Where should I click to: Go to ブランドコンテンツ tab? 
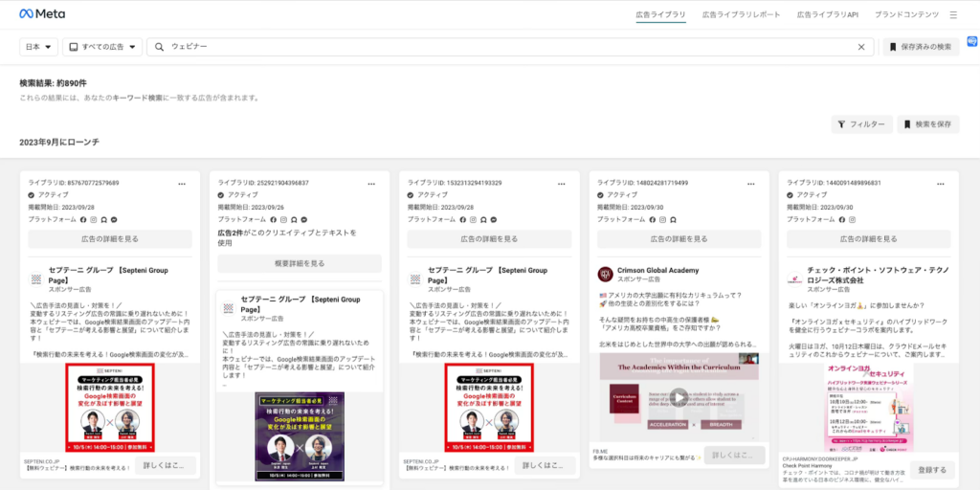click(906, 15)
